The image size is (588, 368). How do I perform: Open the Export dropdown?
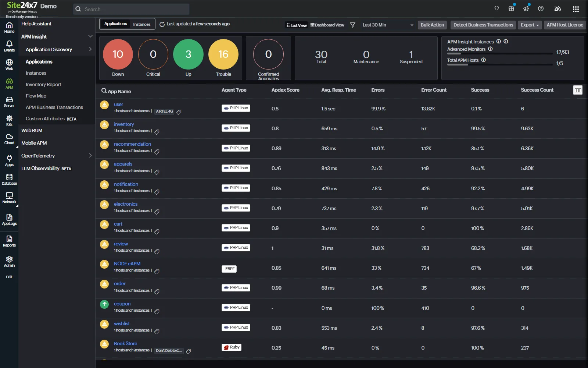(530, 25)
